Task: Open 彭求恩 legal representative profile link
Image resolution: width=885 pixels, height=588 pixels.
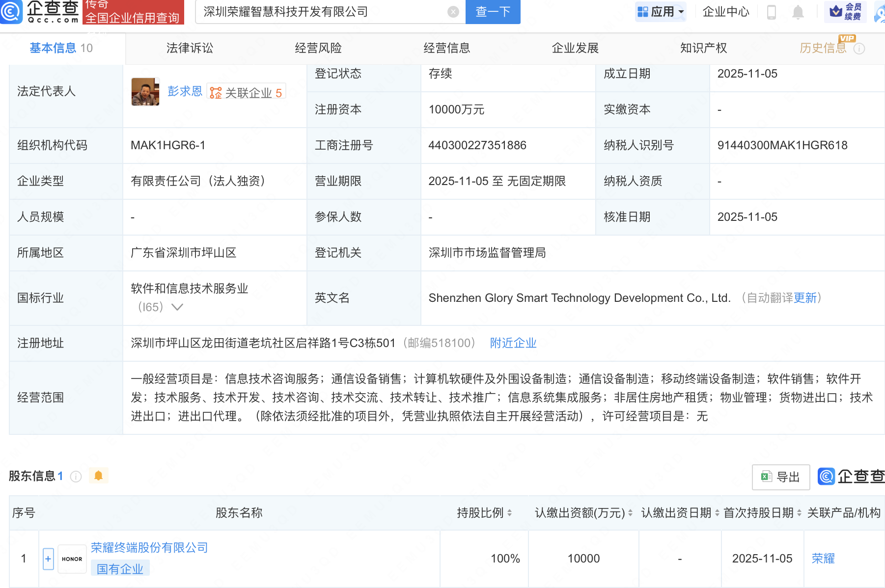Action: click(x=185, y=91)
